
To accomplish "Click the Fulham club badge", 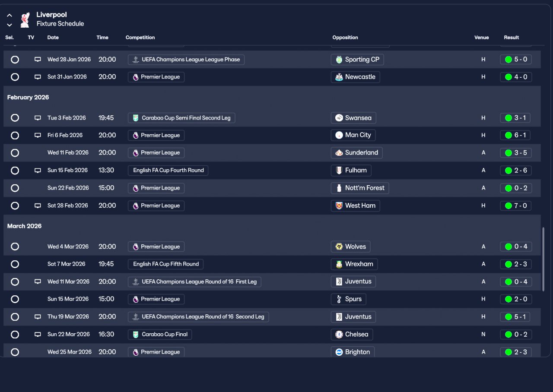I will [x=339, y=170].
